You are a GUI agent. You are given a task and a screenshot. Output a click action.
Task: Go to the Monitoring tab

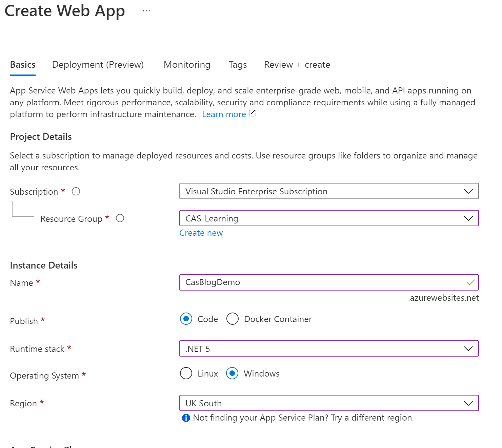click(187, 65)
